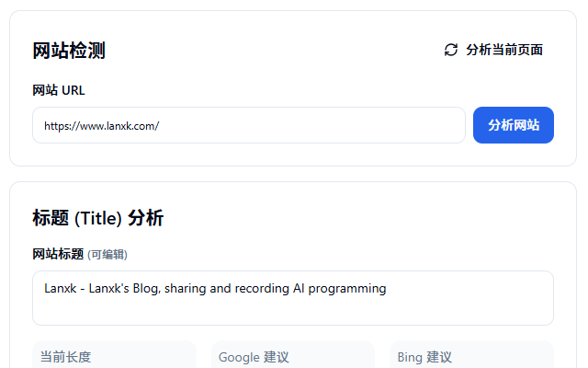Click the refresh arrows icon

coord(450,50)
